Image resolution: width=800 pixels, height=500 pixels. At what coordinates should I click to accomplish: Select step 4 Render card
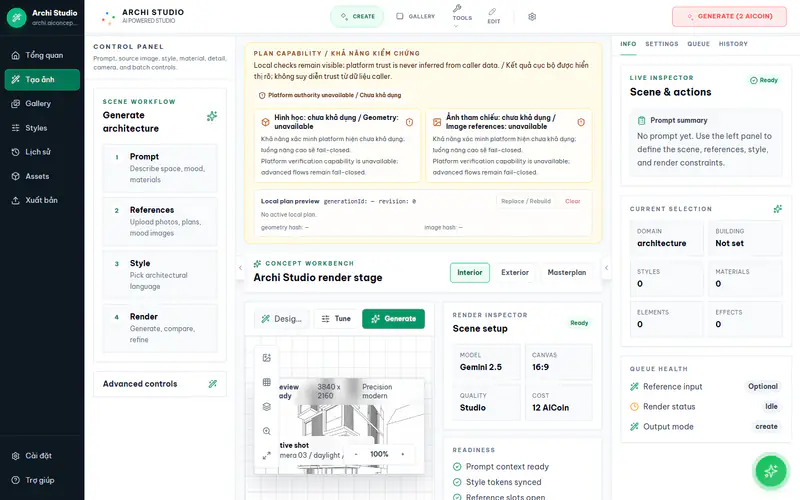(160, 328)
